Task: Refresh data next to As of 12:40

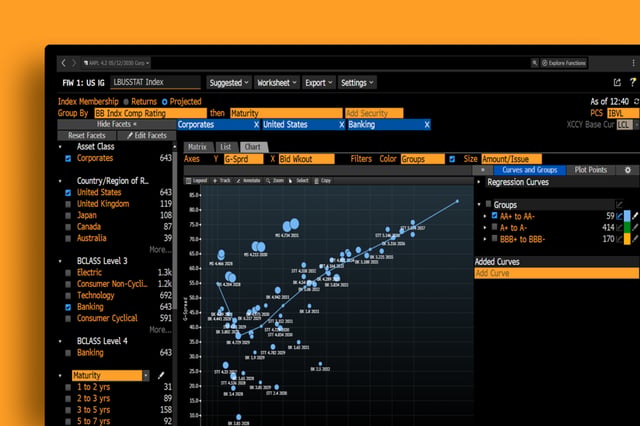Action: coord(636,101)
